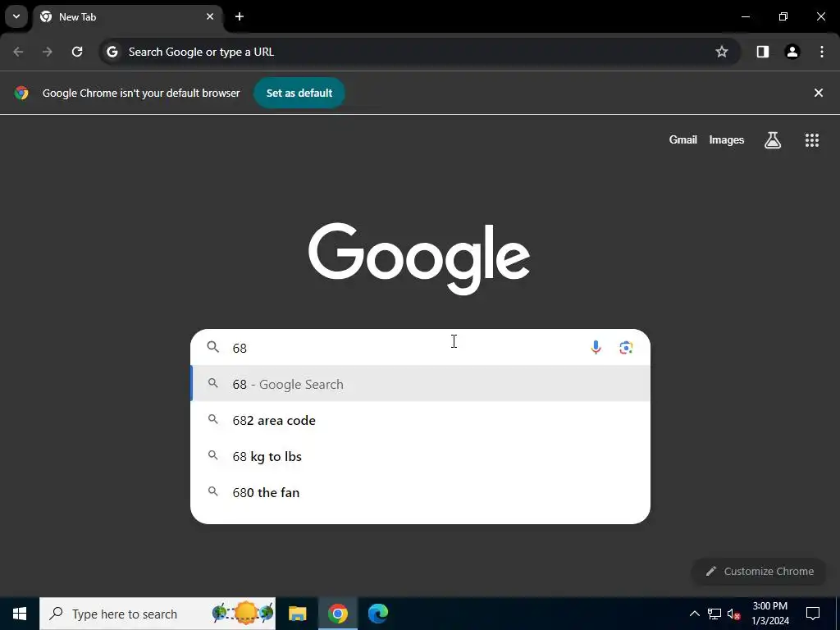Open File Explorer from taskbar
This screenshot has height=630, width=840.
[x=297, y=614]
